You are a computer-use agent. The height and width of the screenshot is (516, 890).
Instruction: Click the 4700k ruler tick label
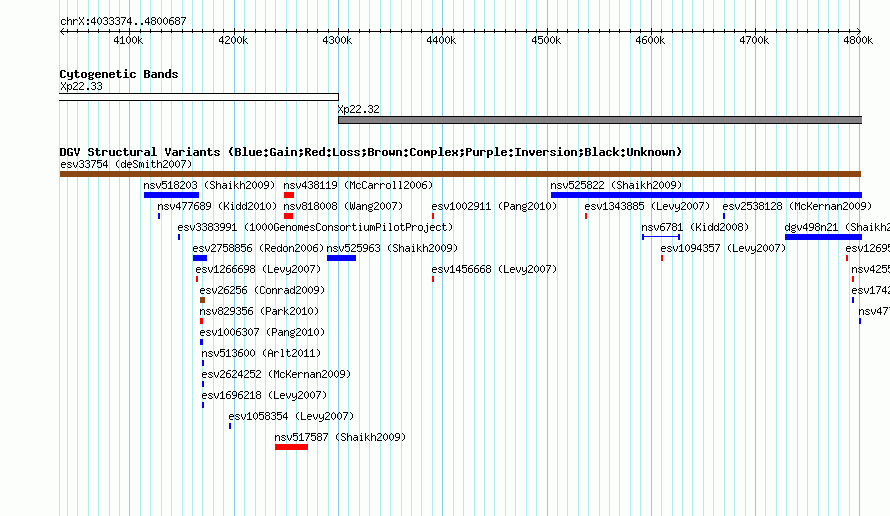(754, 40)
